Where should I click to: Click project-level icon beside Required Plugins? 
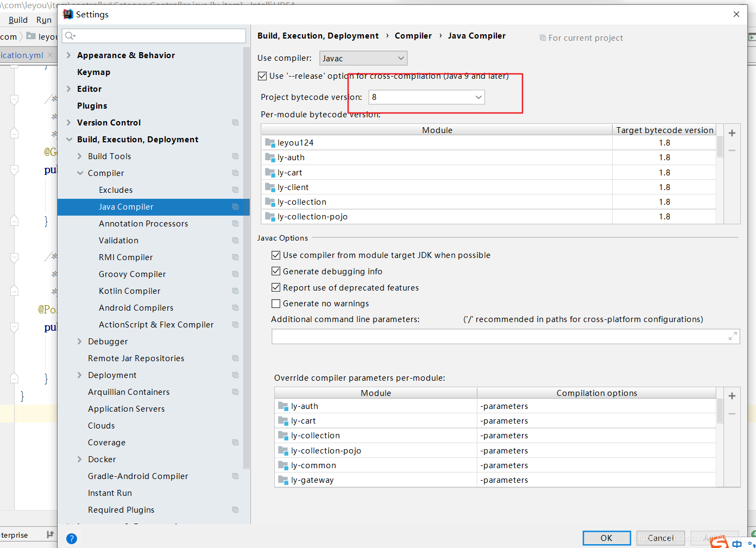pyautogui.click(x=235, y=510)
